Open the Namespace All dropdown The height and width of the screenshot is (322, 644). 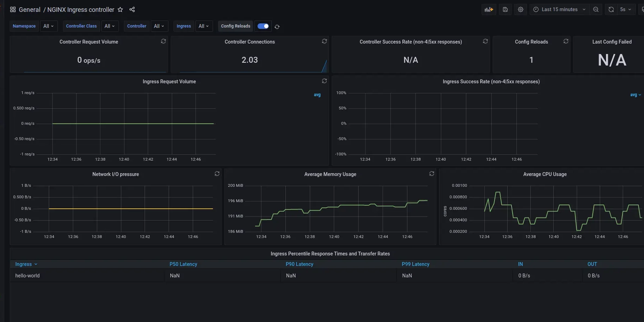(48, 26)
